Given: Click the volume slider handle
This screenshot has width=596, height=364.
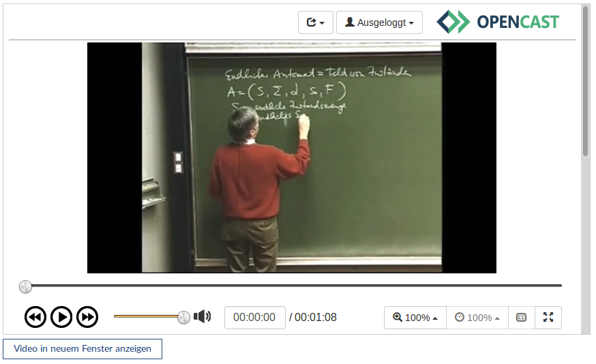Looking at the screenshot, I should pos(183,317).
